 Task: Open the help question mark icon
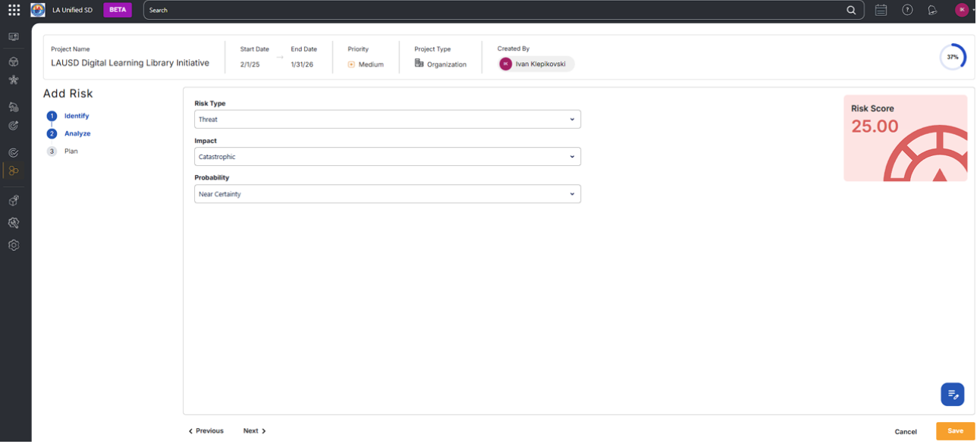(907, 10)
